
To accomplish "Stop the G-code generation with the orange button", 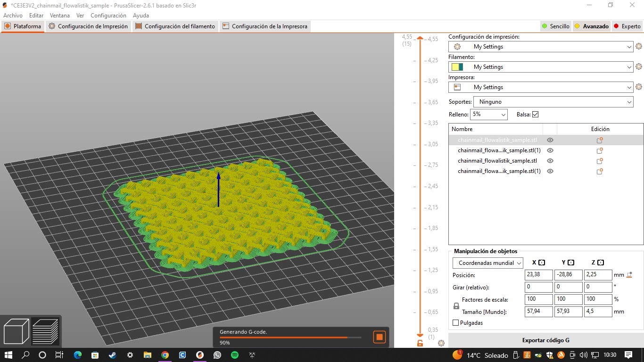I will [379, 337].
